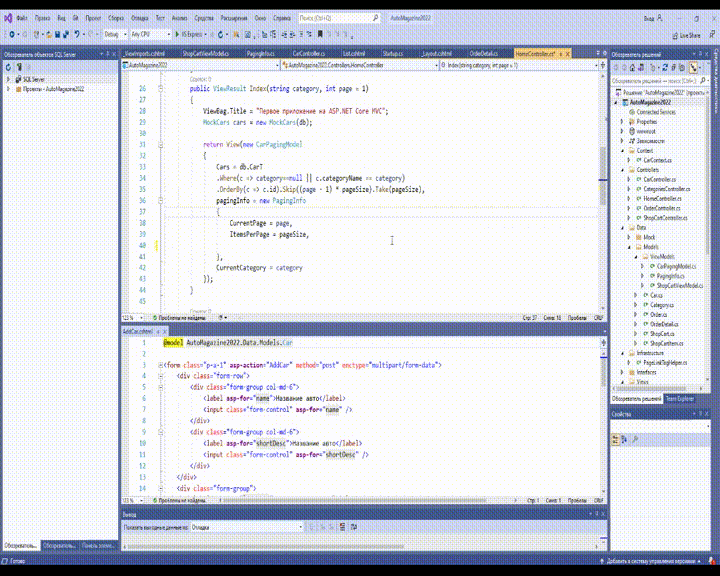Click the Output panel horizontal scrollbar
Image resolution: width=720 pixels, height=576 pixels.
pyautogui.click(x=360, y=547)
